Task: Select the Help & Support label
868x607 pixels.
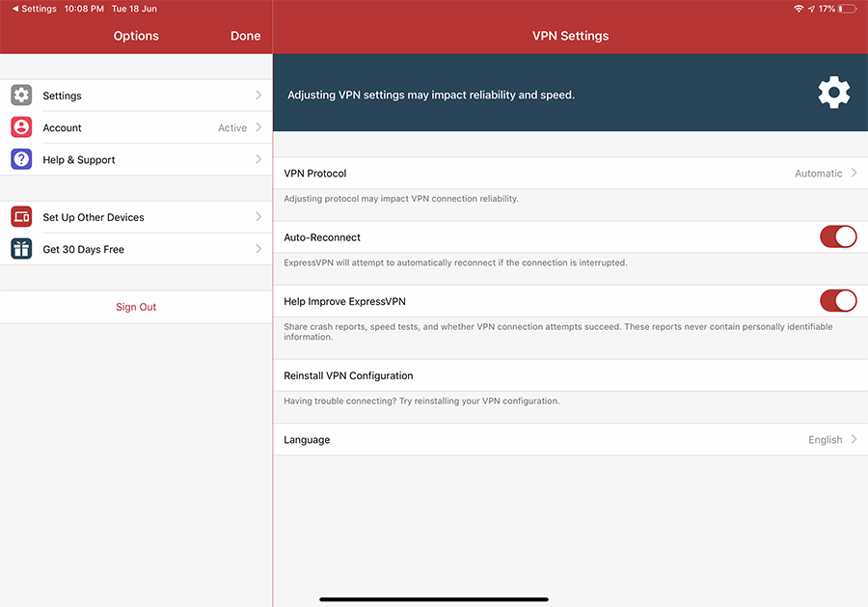Action: click(x=79, y=160)
